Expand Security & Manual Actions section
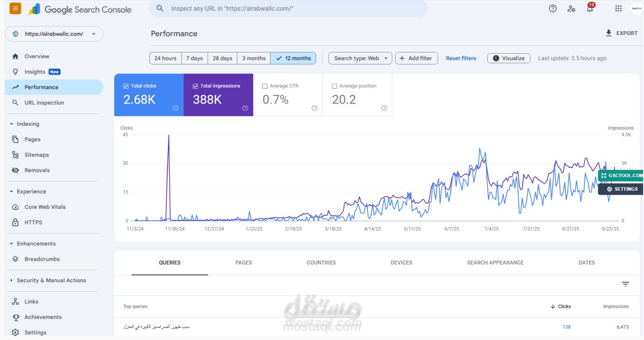The height and width of the screenshot is (340, 644). pos(12,281)
